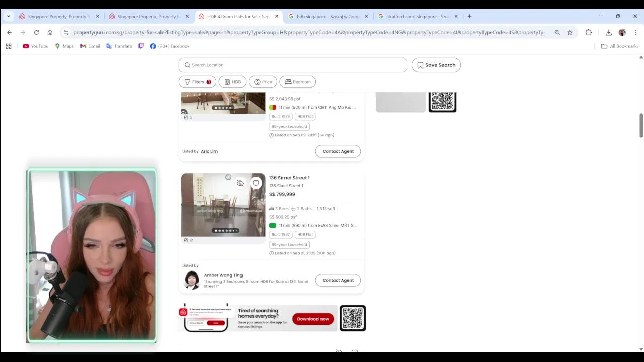Select the HDB 4 Room Flats tab

(x=238, y=16)
